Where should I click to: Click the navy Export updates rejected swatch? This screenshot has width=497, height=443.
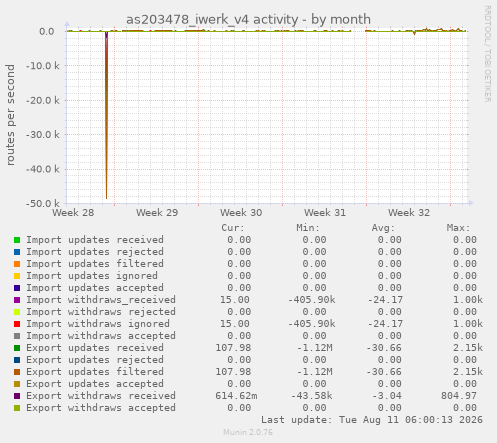(17, 360)
